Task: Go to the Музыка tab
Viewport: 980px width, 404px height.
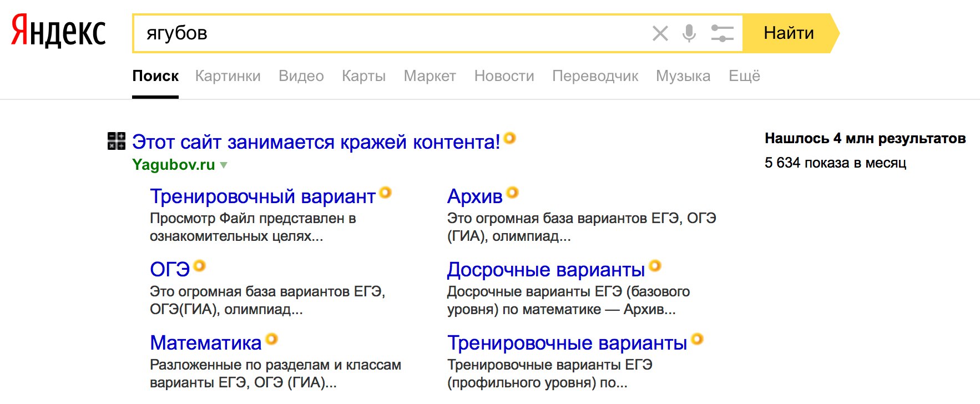Action: 683,76
